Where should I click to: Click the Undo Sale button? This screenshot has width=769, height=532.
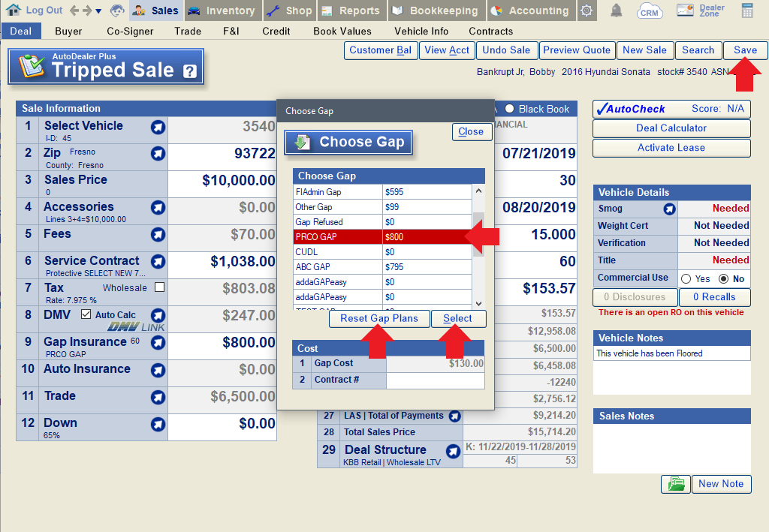coord(506,50)
